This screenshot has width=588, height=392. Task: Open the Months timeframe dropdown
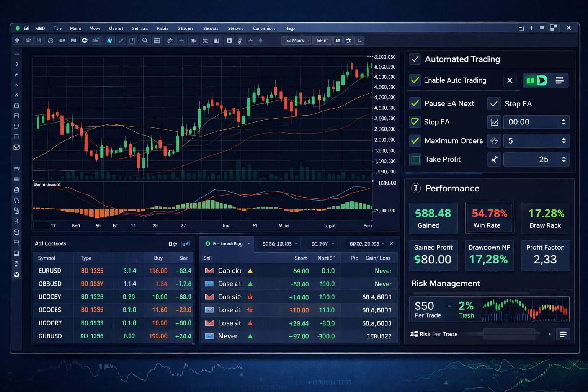point(296,41)
